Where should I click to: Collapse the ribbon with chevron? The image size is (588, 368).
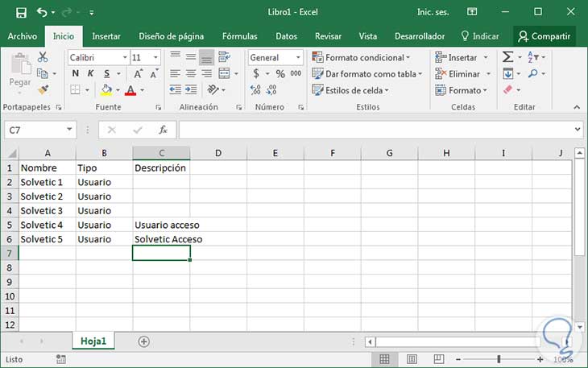(x=577, y=108)
